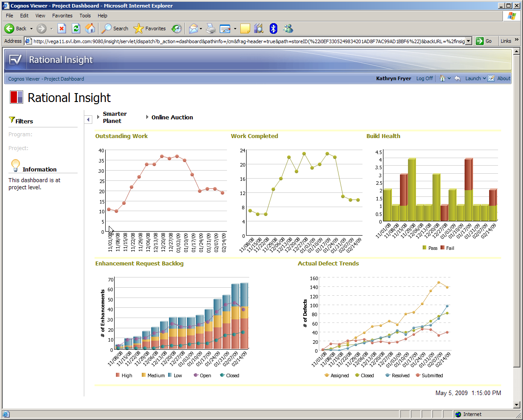Open the History toolbar icon

pos(177,29)
